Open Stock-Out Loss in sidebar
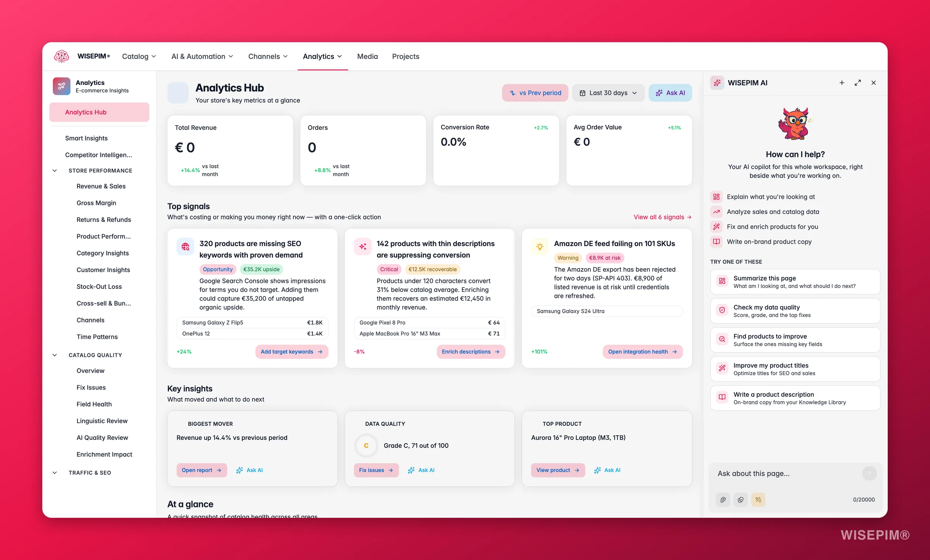The width and height of the screenshot is (930, 560). [x=99, y=287]
